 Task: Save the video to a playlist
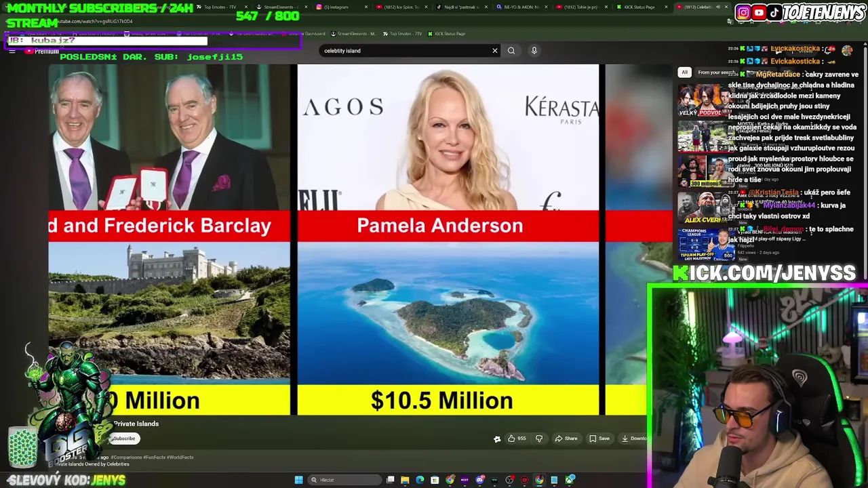(x=599, y=439)
